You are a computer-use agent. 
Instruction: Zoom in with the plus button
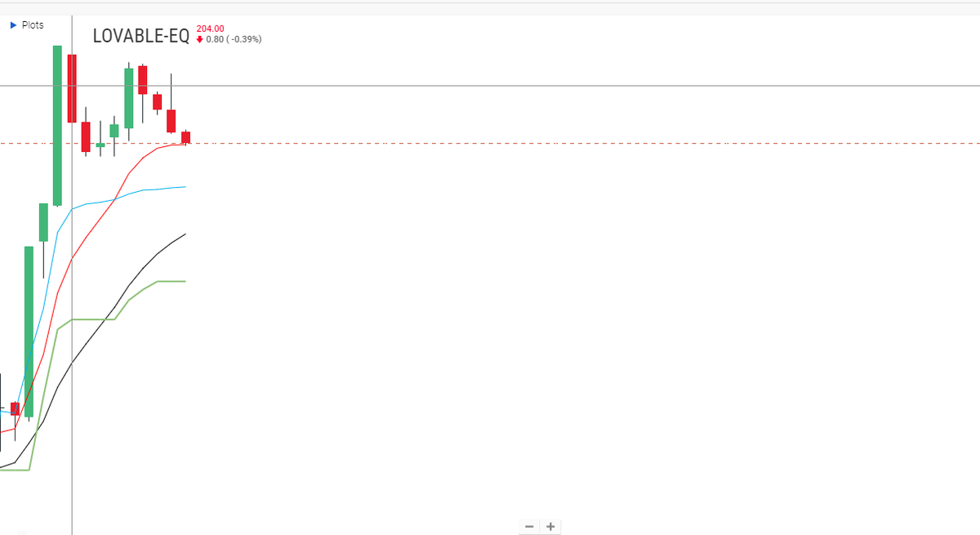pyautogui.click(x=550, y=527)
